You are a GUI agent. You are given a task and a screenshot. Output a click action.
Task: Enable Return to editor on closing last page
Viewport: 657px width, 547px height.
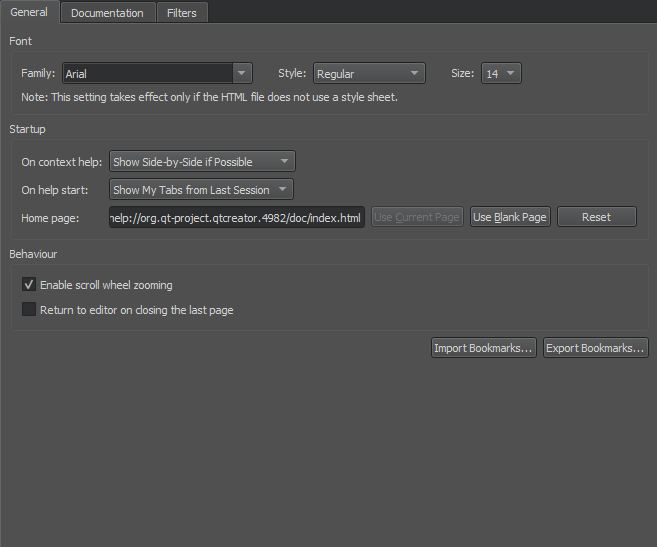(29, 309)
